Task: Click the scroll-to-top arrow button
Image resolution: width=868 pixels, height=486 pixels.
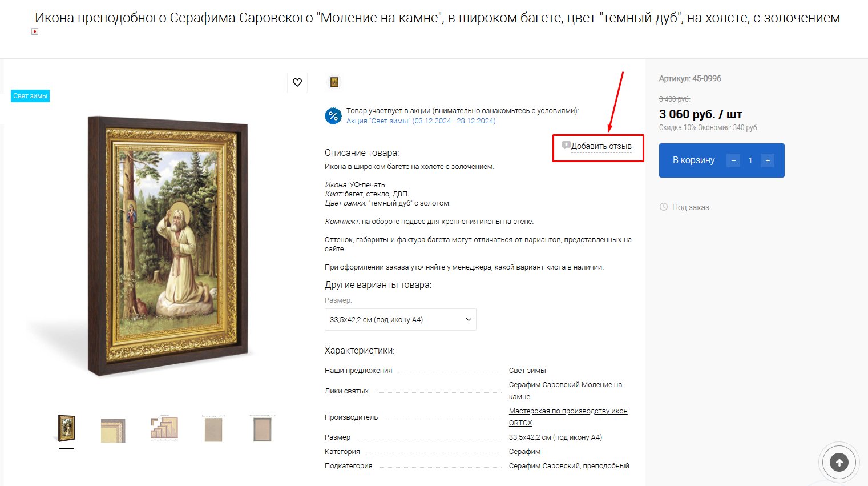Action: pyautogui.click(x=839, y=463)
